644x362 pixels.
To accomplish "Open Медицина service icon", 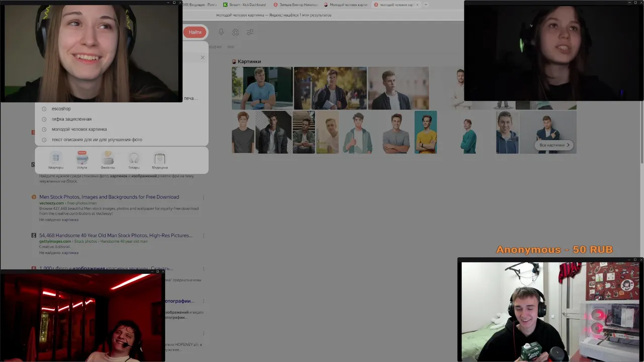I will tap(159, 160).
